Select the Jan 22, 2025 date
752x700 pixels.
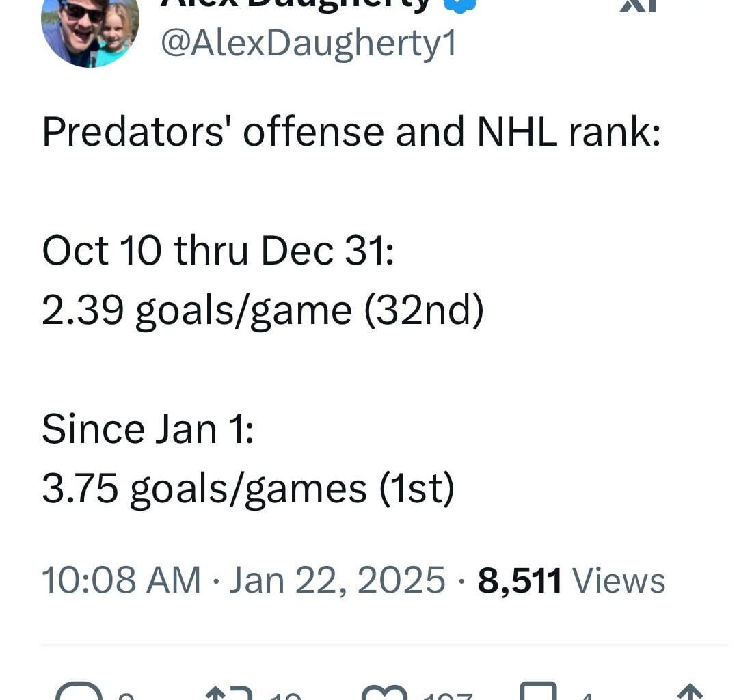point(337,580)
